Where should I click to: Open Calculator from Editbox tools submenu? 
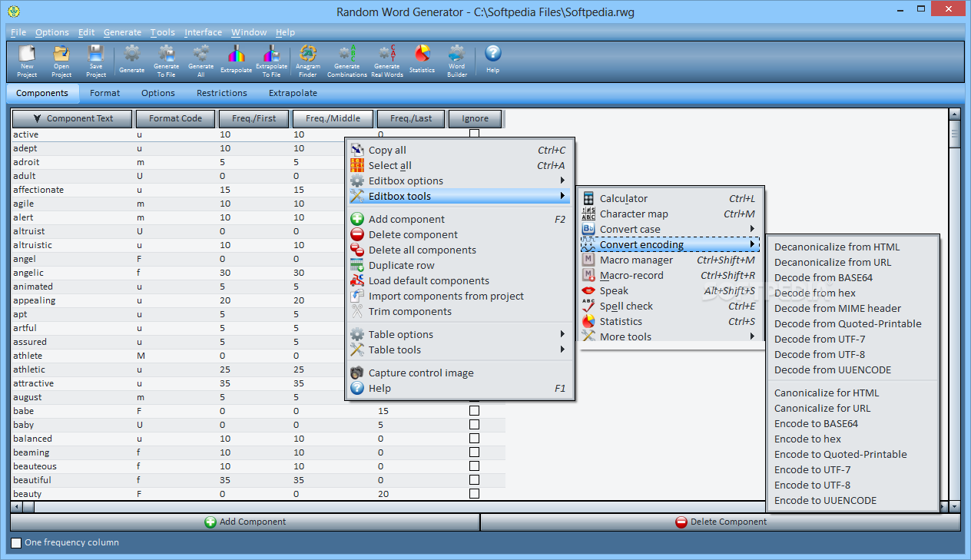[x=670, y=198]
